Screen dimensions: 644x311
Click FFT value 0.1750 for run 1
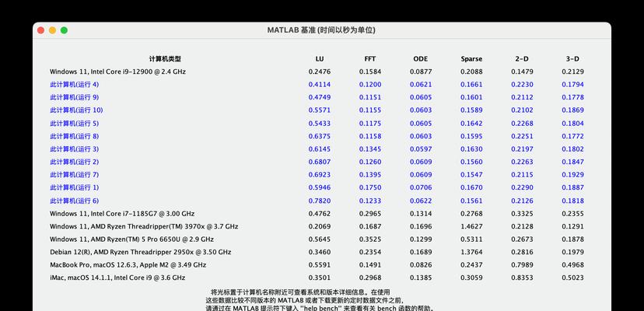coord(370,187)
